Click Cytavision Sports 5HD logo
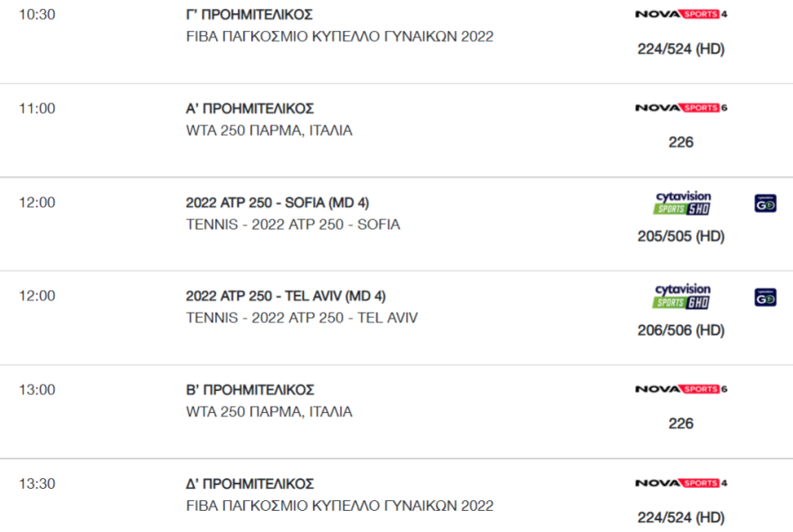 (x=682, y=203)
